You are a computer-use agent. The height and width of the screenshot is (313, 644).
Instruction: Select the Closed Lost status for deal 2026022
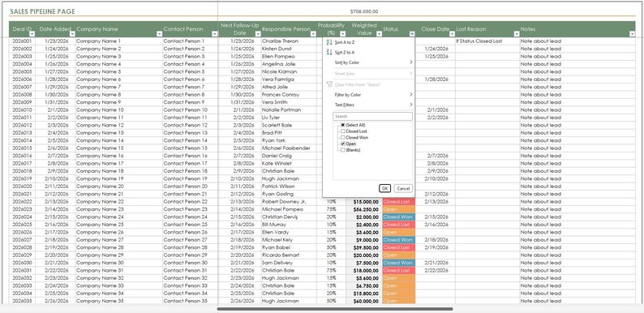click(x=399, y=201)
